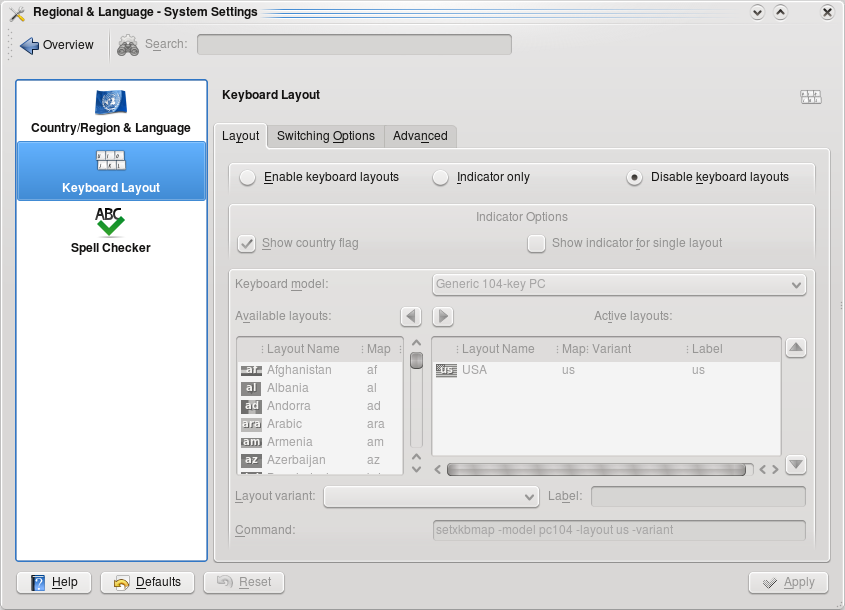
Task: Open the Advanced tab
Action: [420, 136]
